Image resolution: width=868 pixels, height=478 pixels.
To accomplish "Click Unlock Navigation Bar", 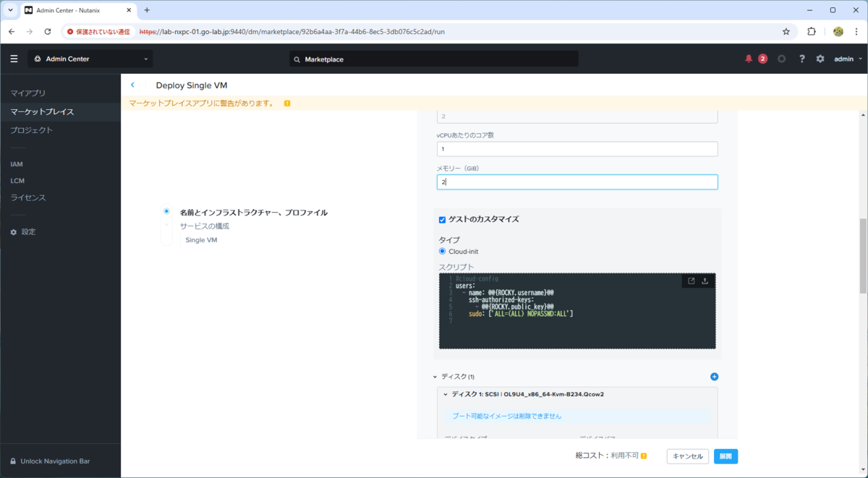I will [49, 461].
